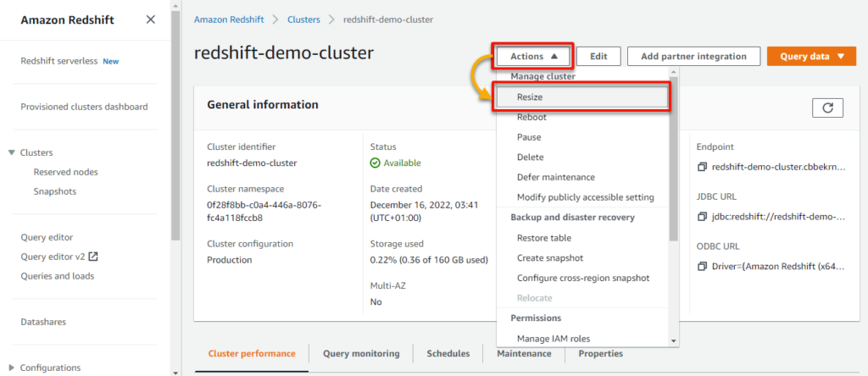Viewport: 868px width, 376px height.
Task: Switch to Query monitoring tab
Action: point(361,354)
